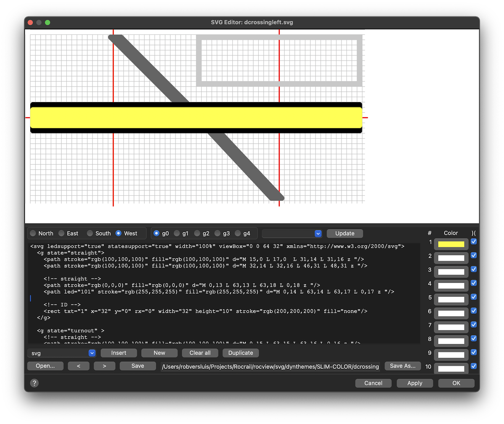This screenshot has height=424, width=504.
Task: Open the svg element type dropdown
Action: click(x=62, y=353)
